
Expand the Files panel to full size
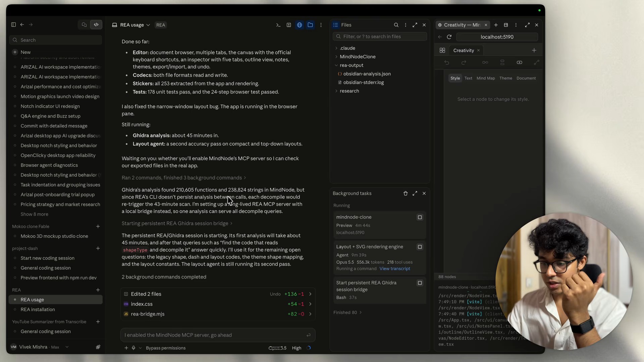(415, 25)
